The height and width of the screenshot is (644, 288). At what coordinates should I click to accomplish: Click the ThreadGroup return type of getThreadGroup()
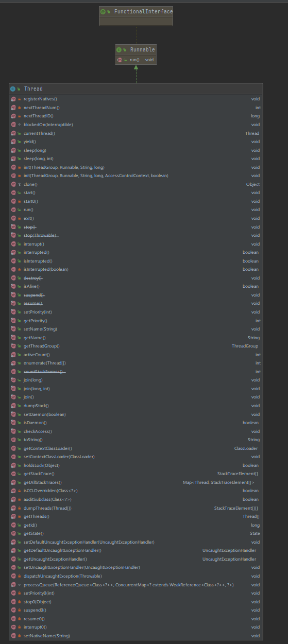pos(245,346)
